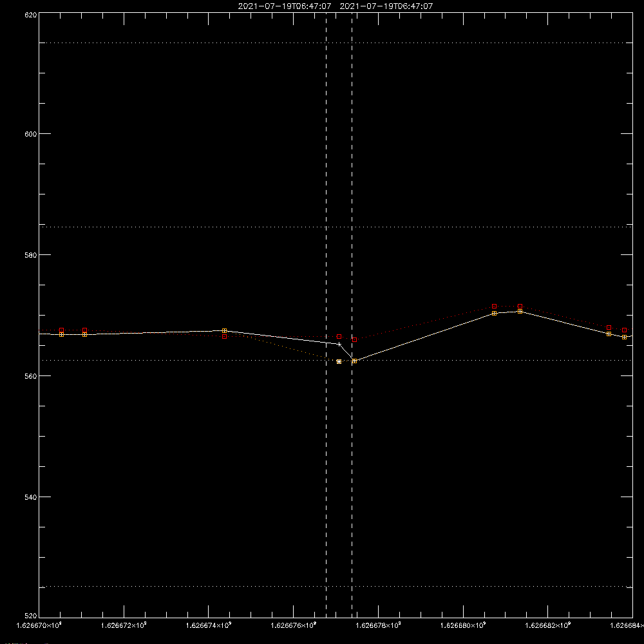Select the dotted horizontal line near 615
644x644 pixels.
pos(336,43)
